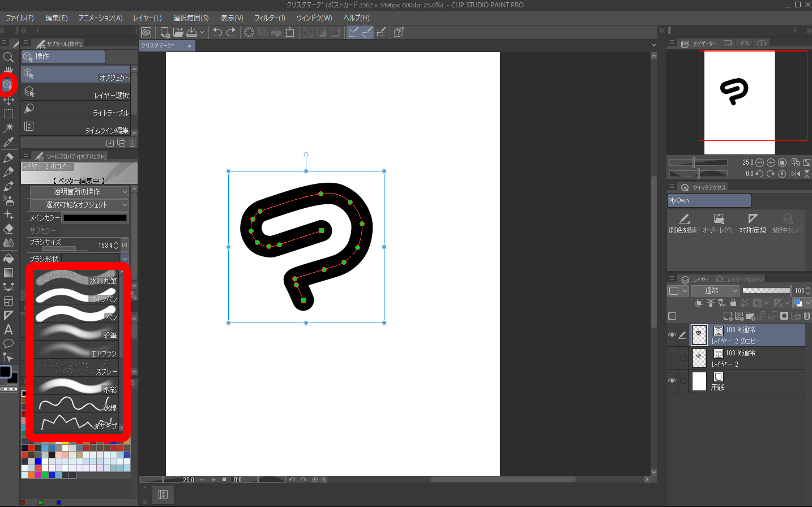Choose the レイヤー選択 sub tool
Image resolution: width=812 pixels, height=507 pixels.
point(76,92)
